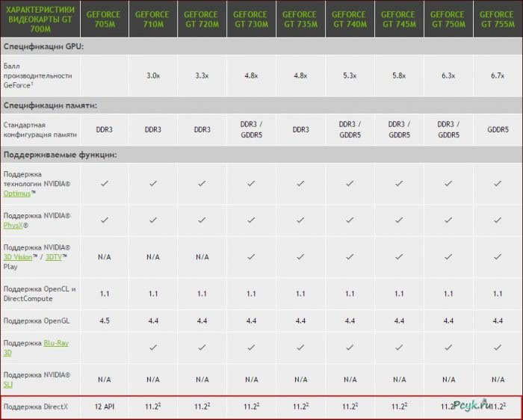Click the Optimus checkmark for 705M
523x420 pixels.
pyautogui.click(x=105, y=184)
